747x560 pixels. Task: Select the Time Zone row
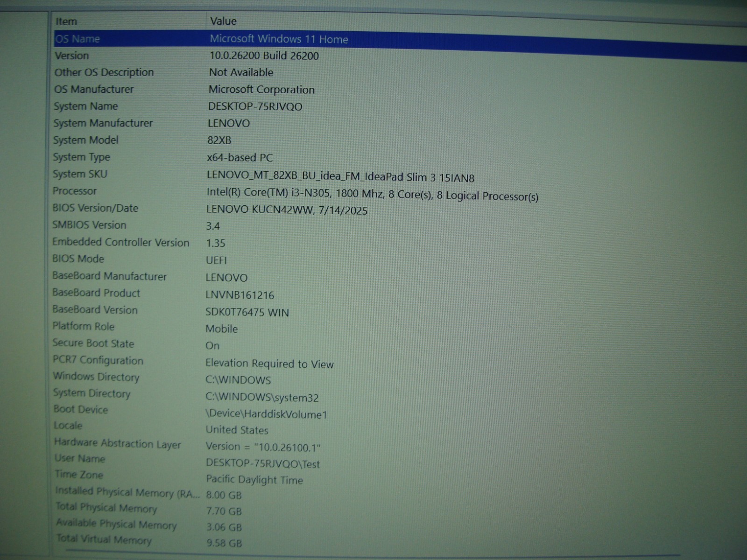(78, 475)
